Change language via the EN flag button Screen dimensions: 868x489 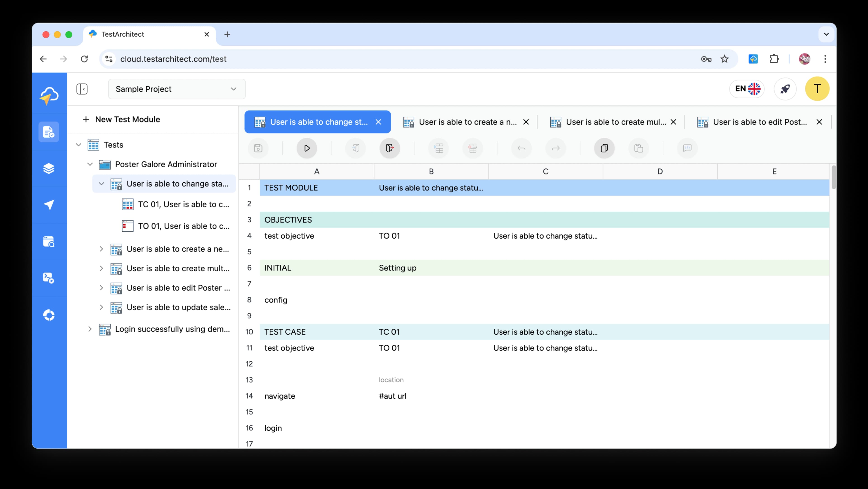[x=747, y=89]
